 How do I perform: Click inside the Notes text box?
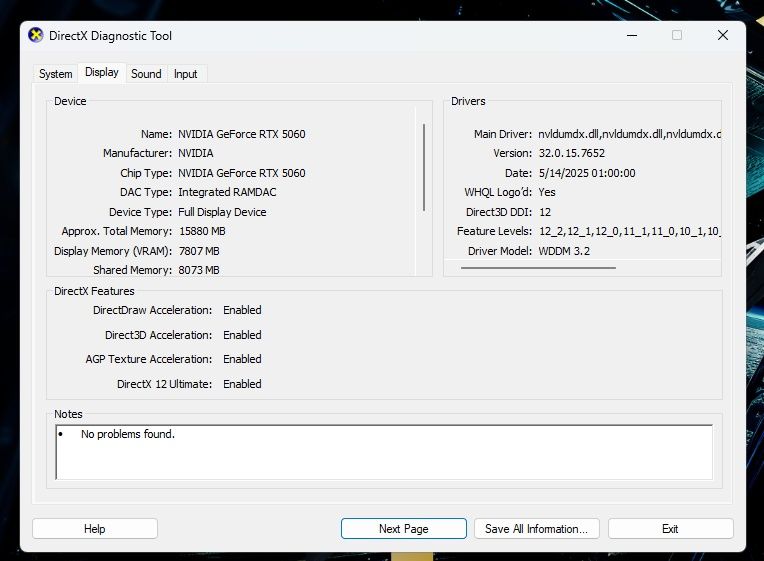coord(384,452)
